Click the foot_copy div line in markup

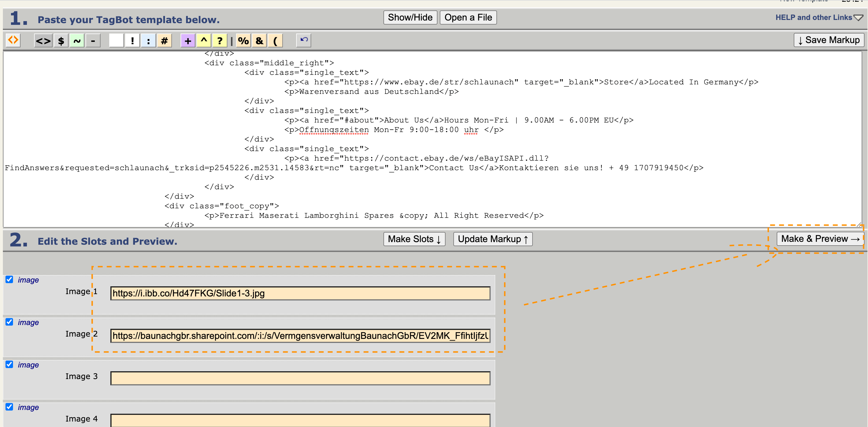(221, 206)
